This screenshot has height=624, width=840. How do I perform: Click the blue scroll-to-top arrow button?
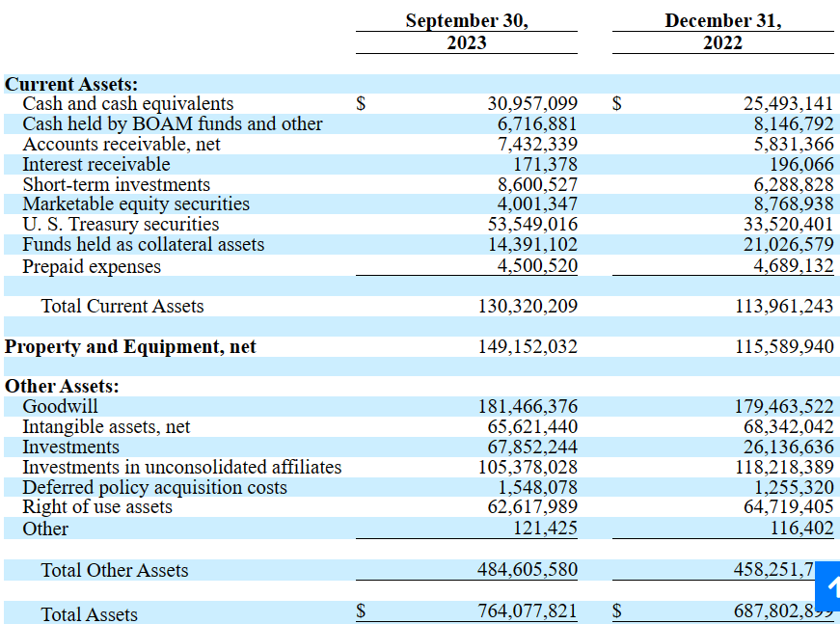[828, 585]
